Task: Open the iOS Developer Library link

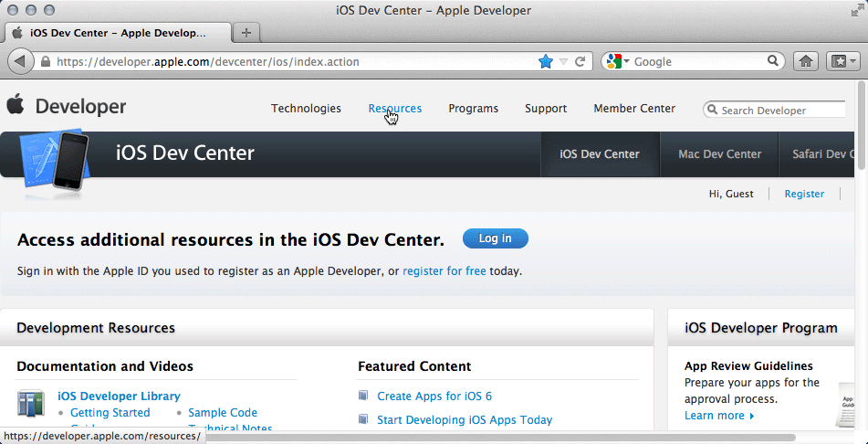Action: tap(119, 396)
